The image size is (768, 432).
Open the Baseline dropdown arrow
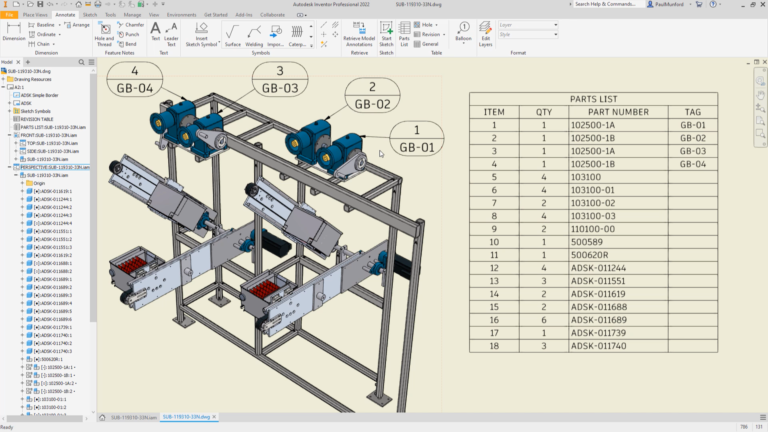point(60,24)
